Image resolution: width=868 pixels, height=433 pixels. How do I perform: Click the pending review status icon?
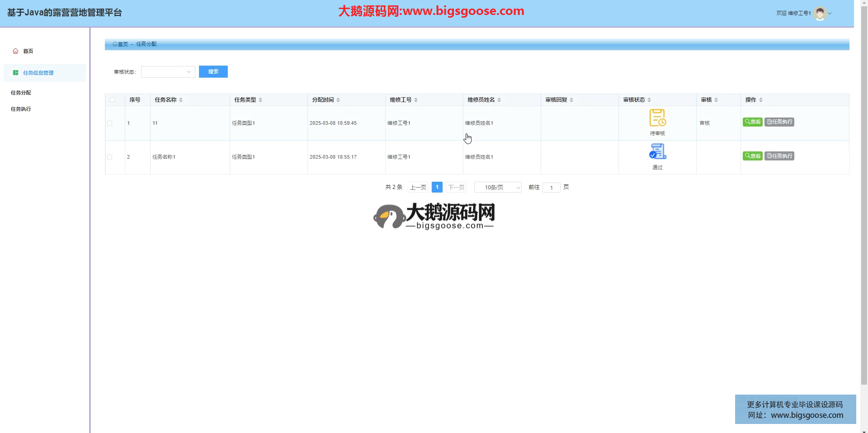(657, 118)
